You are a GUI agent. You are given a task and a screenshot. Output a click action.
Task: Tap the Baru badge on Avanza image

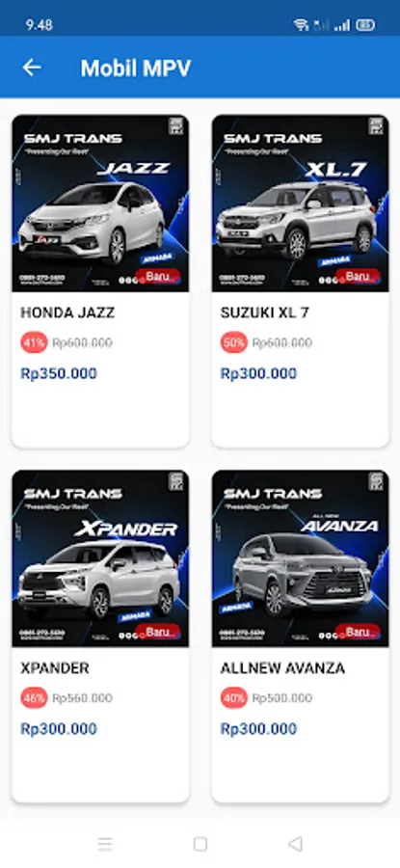358,632
